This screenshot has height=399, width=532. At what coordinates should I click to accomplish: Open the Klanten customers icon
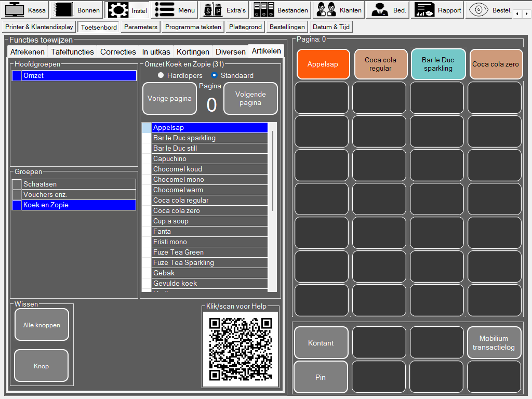point(326,10)
